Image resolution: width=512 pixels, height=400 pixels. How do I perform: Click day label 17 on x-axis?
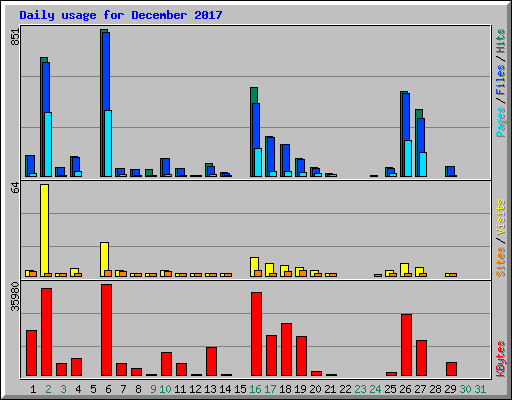coord(270,389)
